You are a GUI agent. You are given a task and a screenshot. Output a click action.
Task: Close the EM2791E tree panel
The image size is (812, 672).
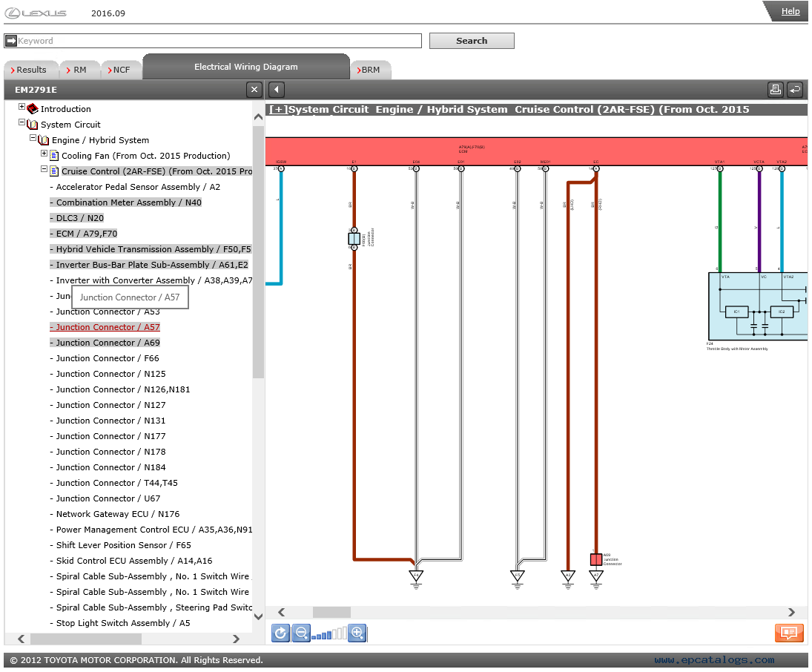pyautogui.click(x=254, y=90)
